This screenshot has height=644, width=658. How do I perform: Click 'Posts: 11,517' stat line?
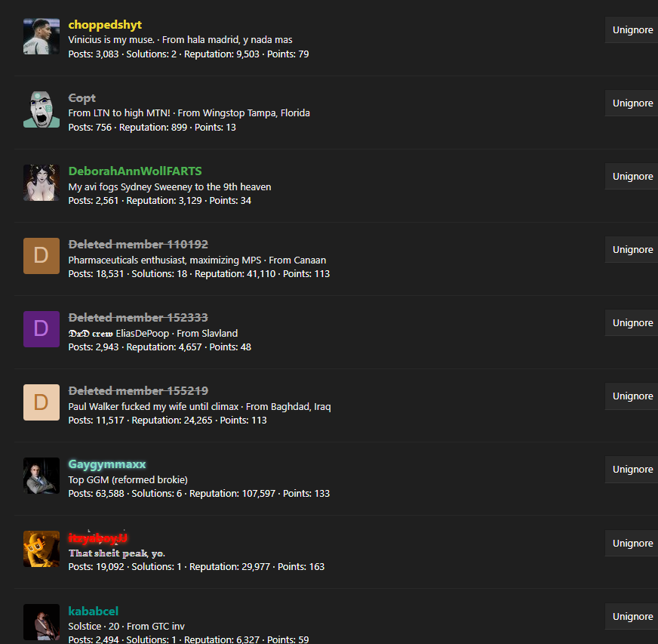coord(168,421)
